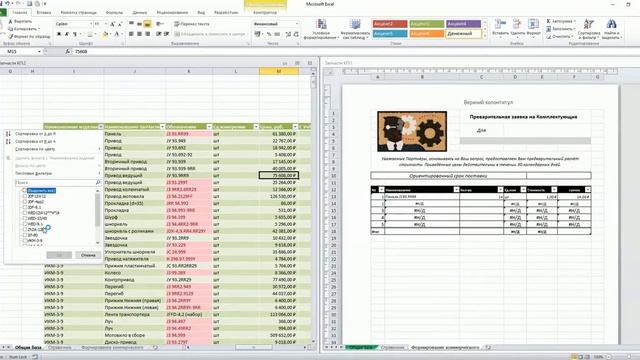
Task: Toggle the 'Выделить все' checkbox
Action: [x=24, y=191]
